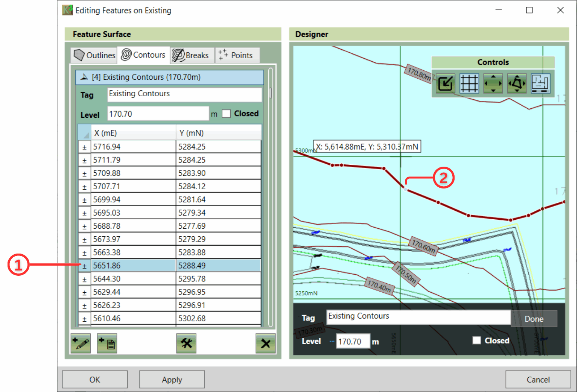This screenshot has width=578, height=392.
Task: Open the Breaks tab
Action: point(192,55)
